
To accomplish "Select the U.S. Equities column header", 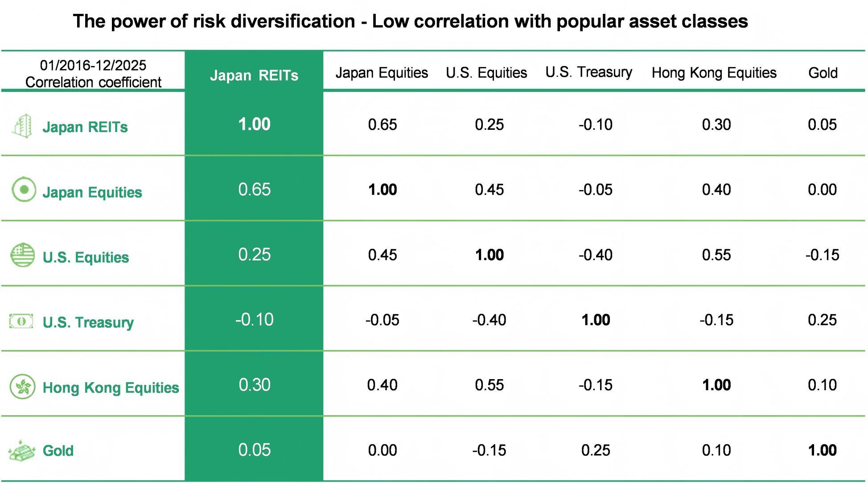I will pos(486,73).
